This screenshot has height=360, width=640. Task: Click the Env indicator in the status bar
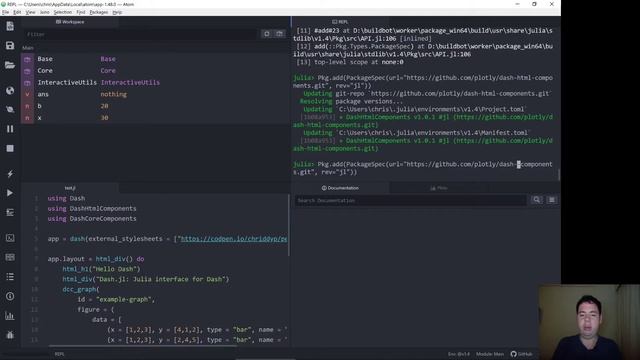point(458,354)
